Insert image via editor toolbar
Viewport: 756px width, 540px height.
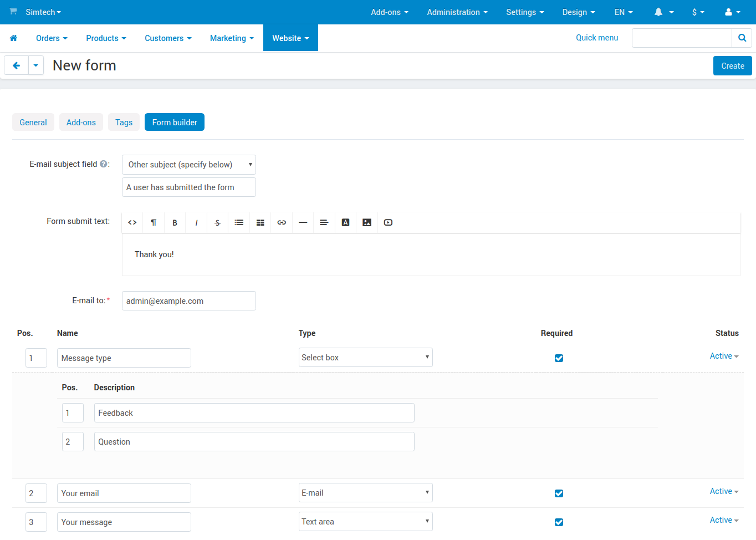coord(367,222)
